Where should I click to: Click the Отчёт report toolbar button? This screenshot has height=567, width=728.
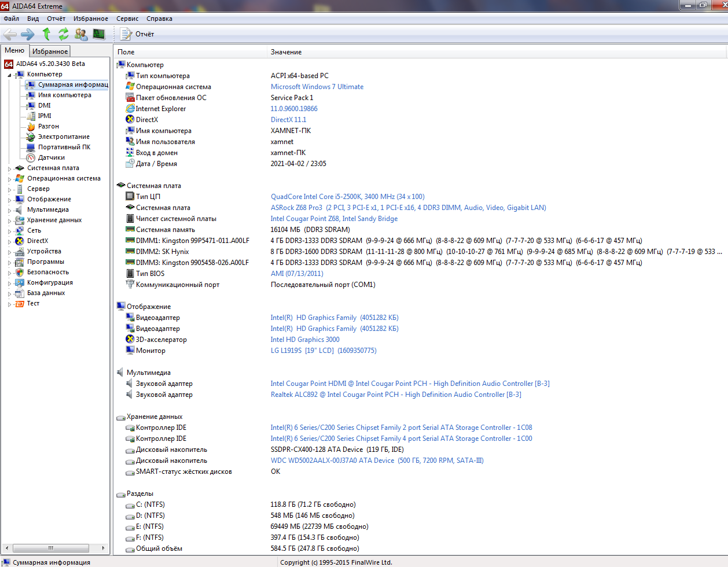click(x=137, y=34)
